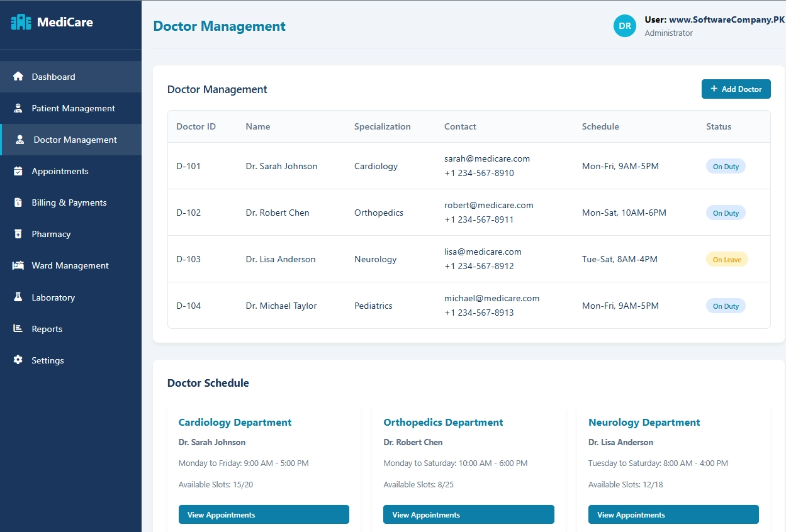Toggle Dr. Michael Taylor's On Duty badge

[x=725, y=306]
